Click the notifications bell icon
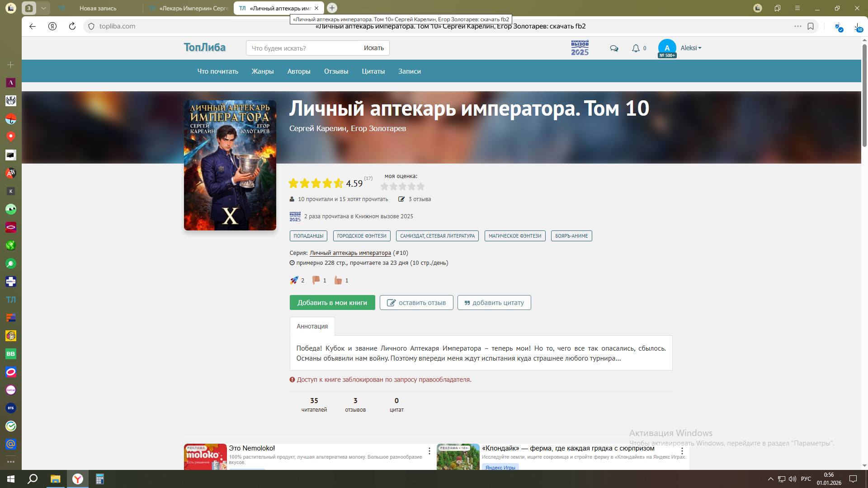868x488 pixels. pos(636,48)
